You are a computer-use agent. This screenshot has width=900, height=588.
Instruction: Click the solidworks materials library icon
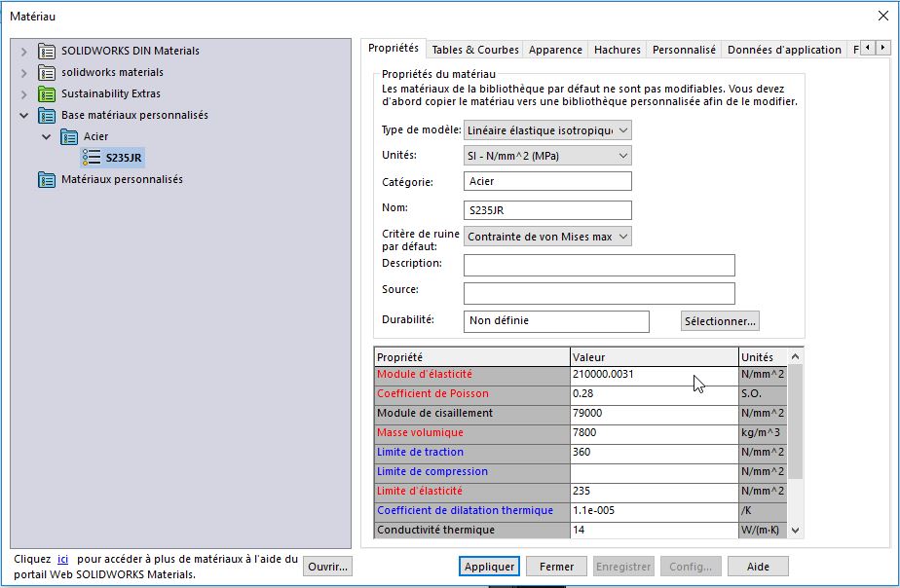[x=47, y=72]
